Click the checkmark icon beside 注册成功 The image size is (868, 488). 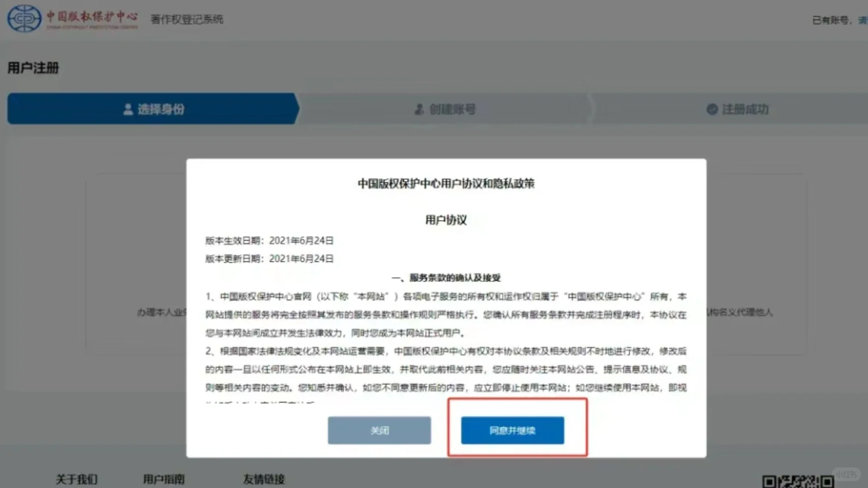pyautogui.click(x=712, y=109)
